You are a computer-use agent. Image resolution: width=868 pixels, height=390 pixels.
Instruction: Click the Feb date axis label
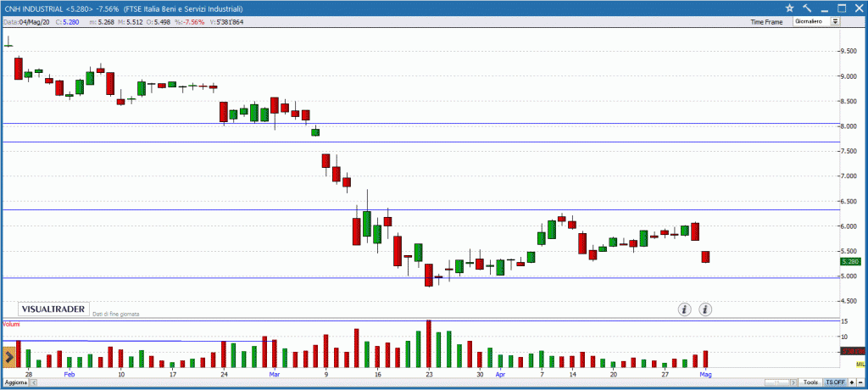point(70,375)
